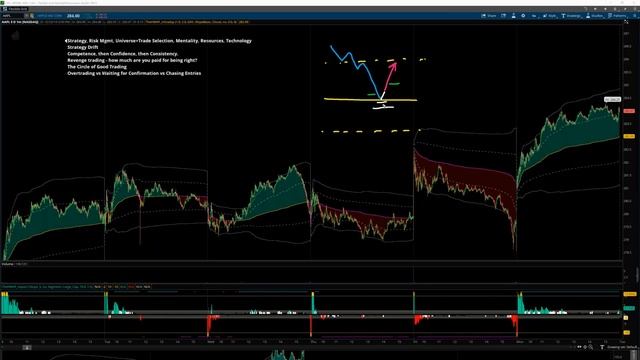The height and width of the screenshot is (360, 640).
Task: Click the red price label on right axis
Action: tap(629, 111)
